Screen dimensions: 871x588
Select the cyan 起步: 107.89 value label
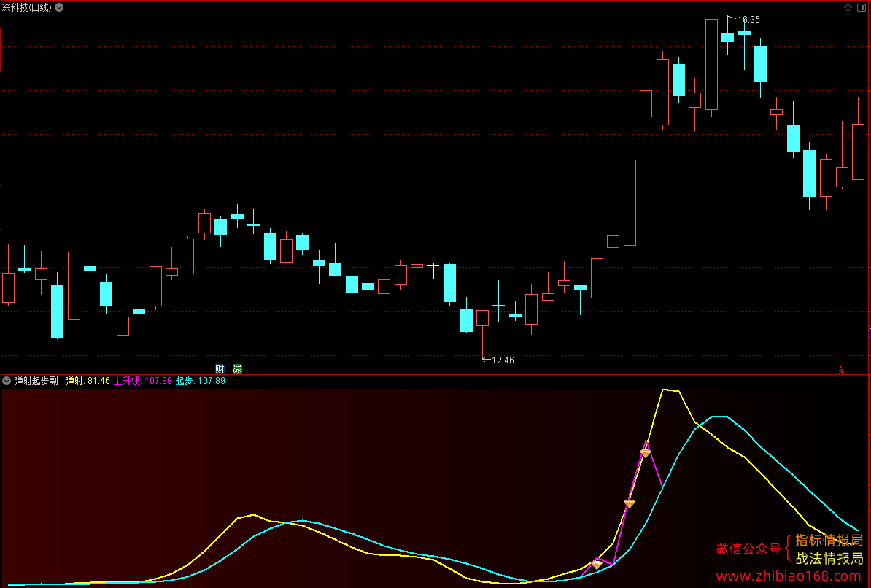[x=201, y=381]
